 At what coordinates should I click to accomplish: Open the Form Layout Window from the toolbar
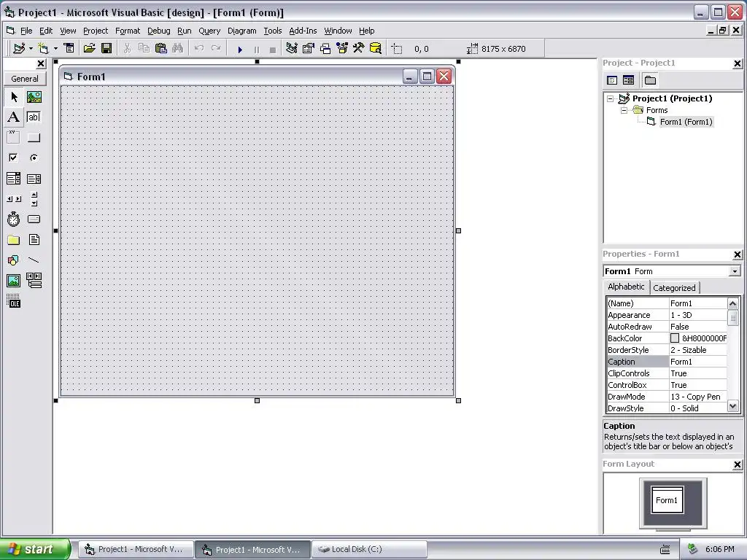325,48
